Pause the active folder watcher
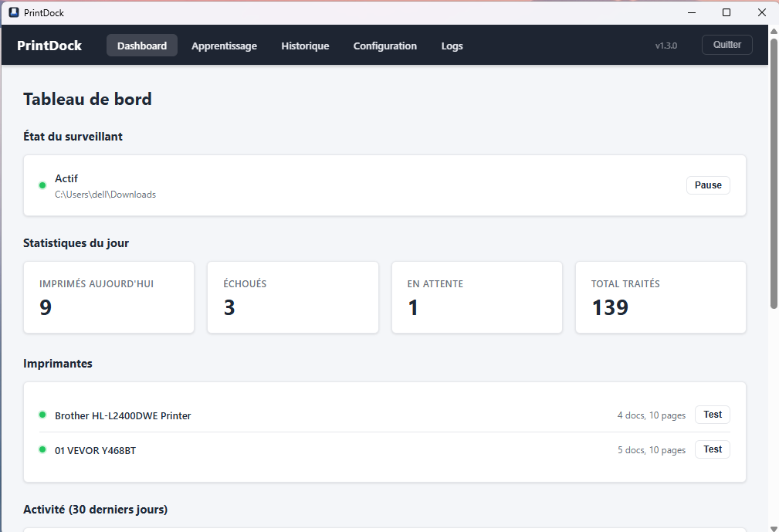The height and width of the screenshot is (532, 779). [707, 185]
